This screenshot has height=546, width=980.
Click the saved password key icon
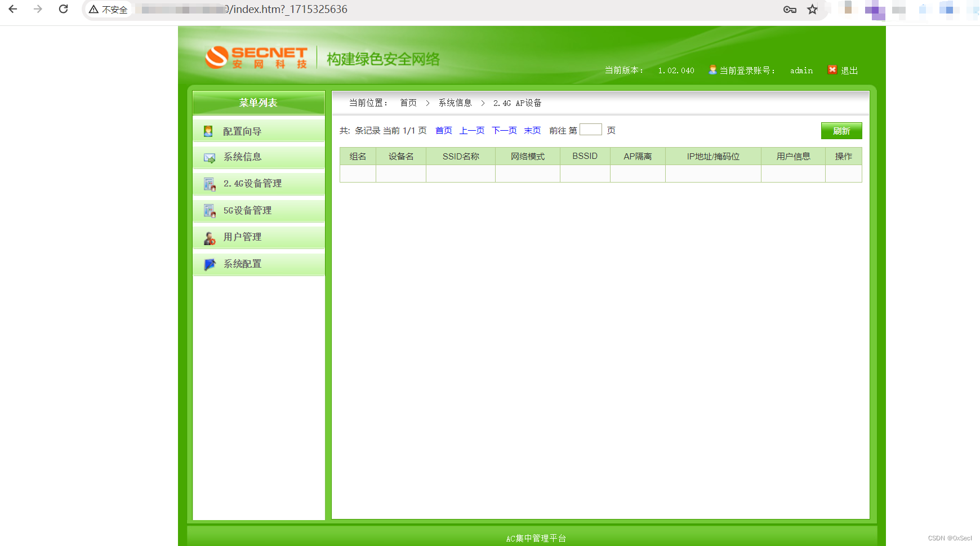coord(790,10)
